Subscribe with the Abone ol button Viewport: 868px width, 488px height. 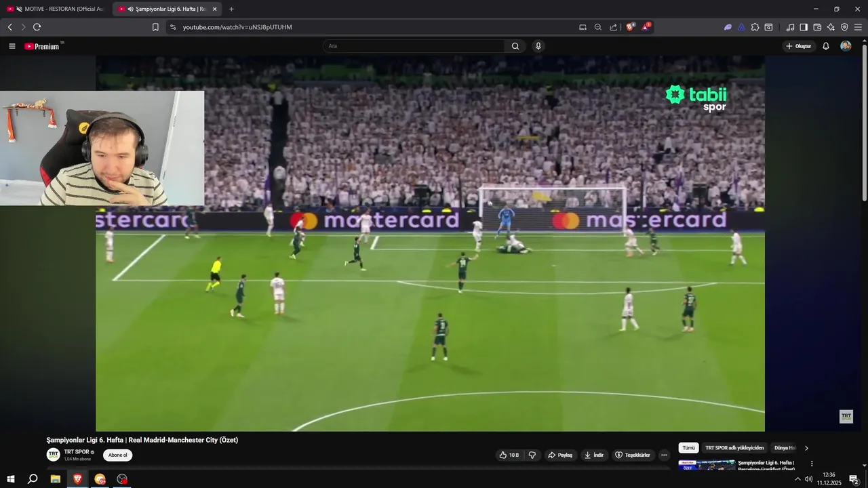click(x=118, y=455)
